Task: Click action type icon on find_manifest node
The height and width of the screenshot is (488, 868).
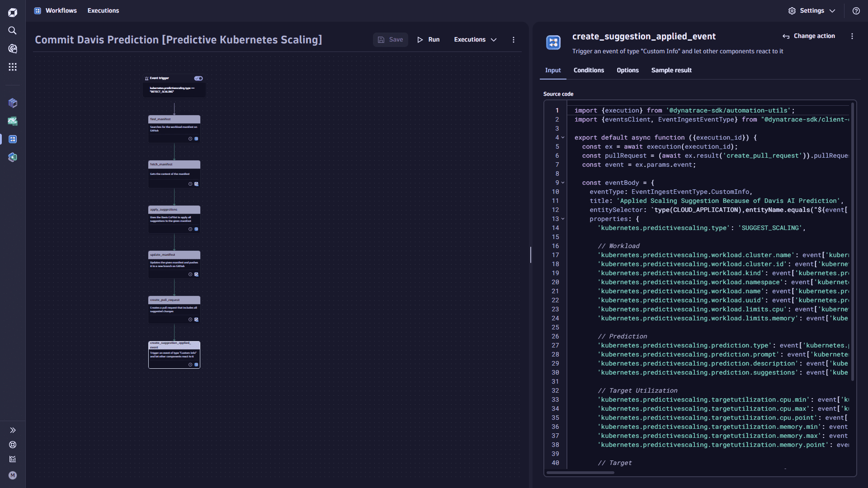Action: click(196, 139)
